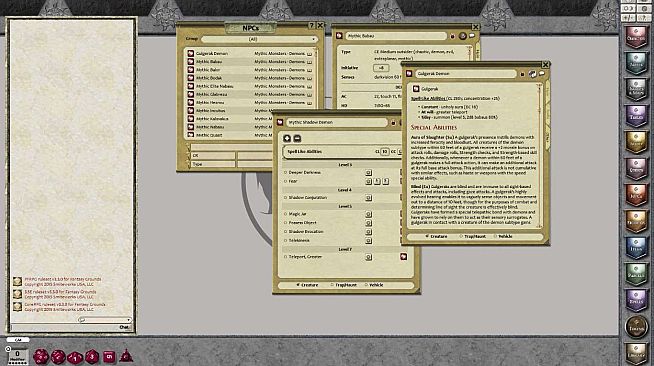Click the scrollbar in Gulgerak Demon window
654x366 pixels.
[x=539, y=155]
